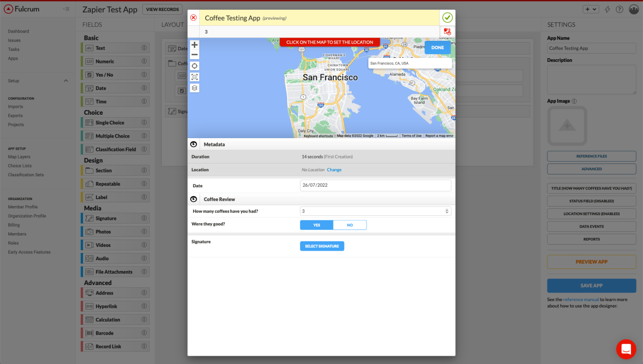Open DATA EVENTS settings button
Viewport: 643px width, 364px height.
click(x=592, y=226)
